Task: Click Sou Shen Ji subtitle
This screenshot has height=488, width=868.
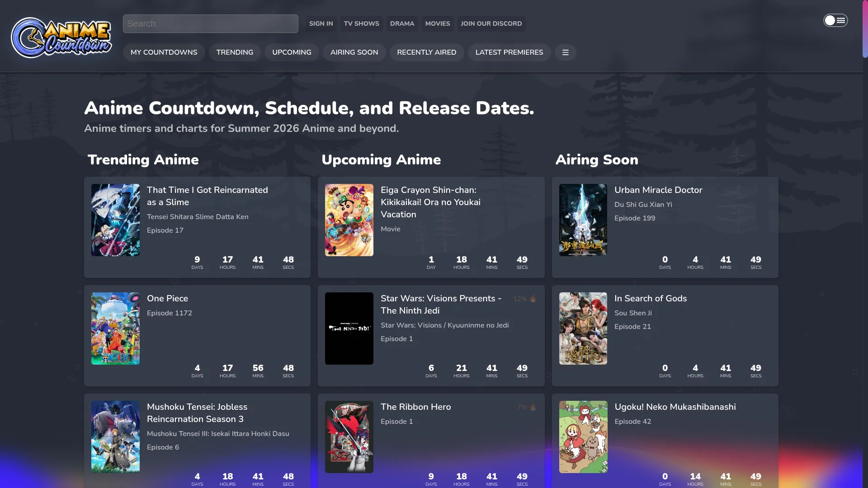Action: pos(633,313)
